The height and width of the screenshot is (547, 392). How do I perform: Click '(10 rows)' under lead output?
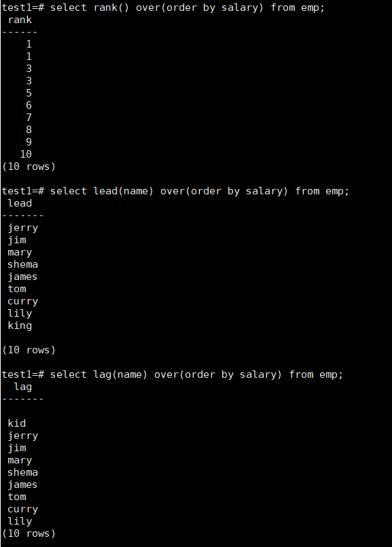[x=29, y=350]
